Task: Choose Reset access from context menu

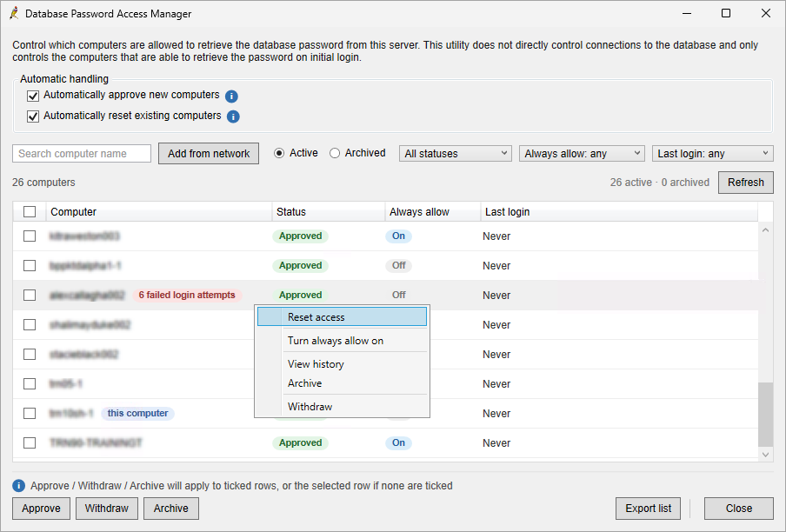Action: 342,316
